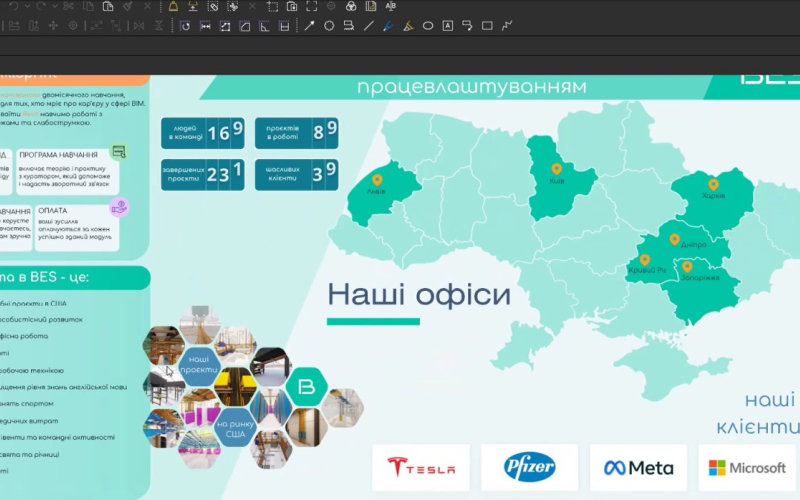Open the Undo history dropdown arrow
The width and height of the screenshot is (800, 500).
tap(27, 6)
